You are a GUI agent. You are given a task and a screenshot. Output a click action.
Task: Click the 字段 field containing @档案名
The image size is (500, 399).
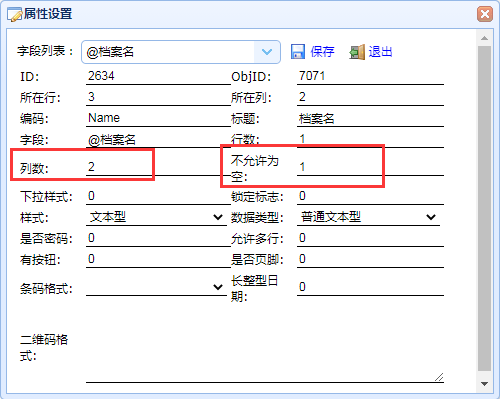[x=158, y=139]
